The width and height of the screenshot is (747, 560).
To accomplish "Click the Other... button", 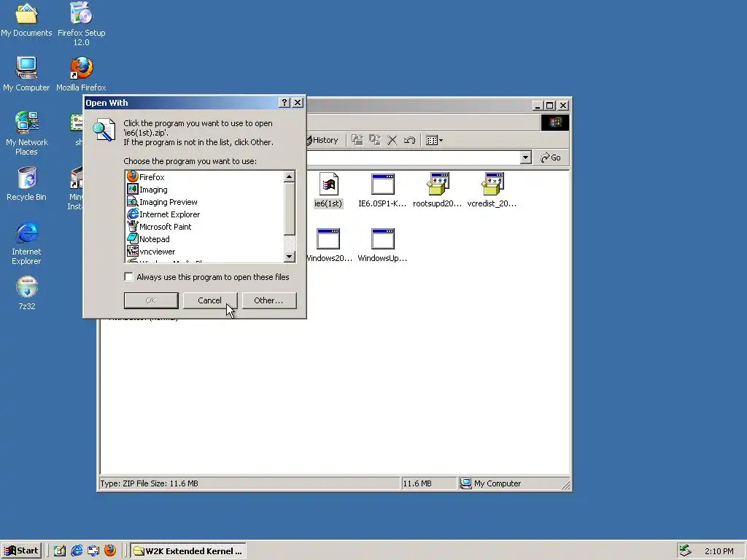I will pos(269,300).
